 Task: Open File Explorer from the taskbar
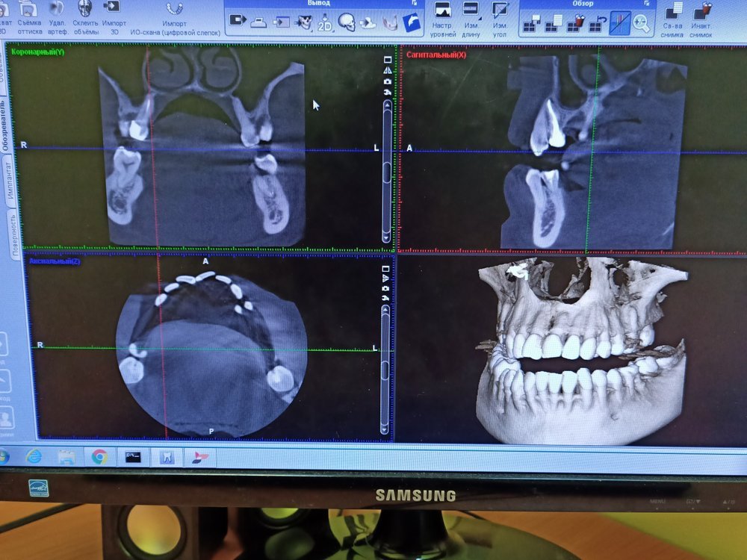66,457
